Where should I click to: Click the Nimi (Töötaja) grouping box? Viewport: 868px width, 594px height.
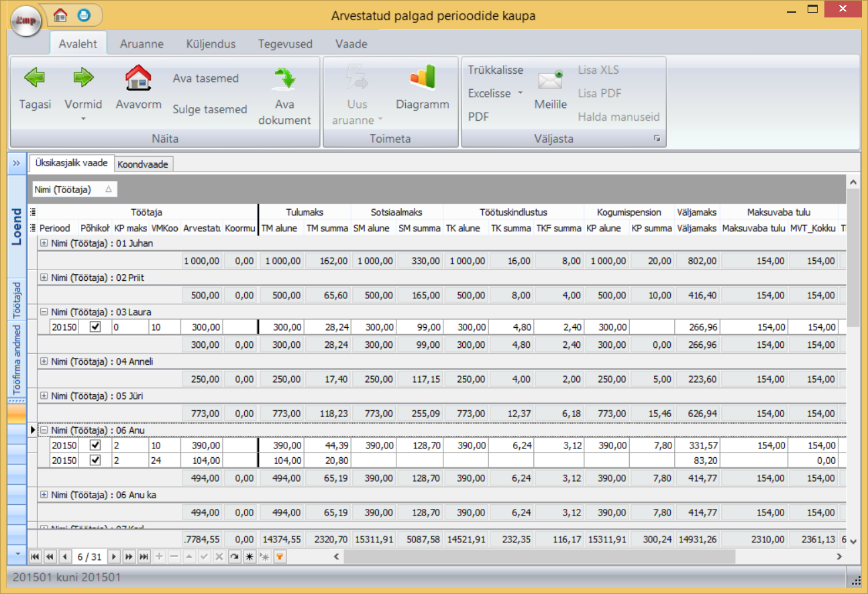74,190
